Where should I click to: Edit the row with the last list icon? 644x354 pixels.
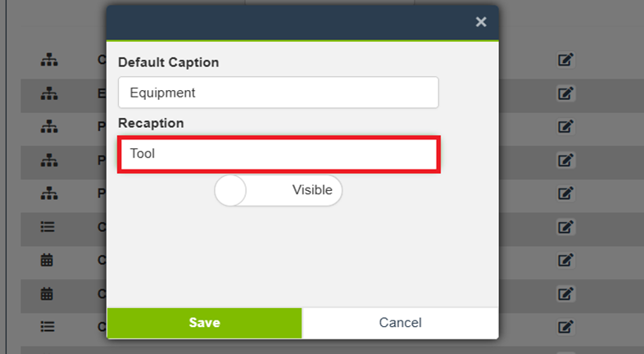(565, 326)
